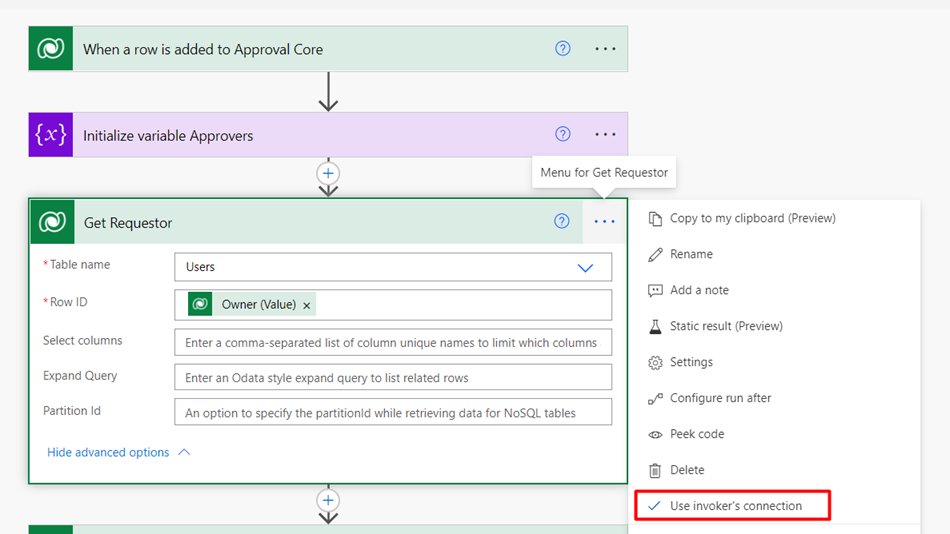Click the note bubble icon

pos(655,291)
